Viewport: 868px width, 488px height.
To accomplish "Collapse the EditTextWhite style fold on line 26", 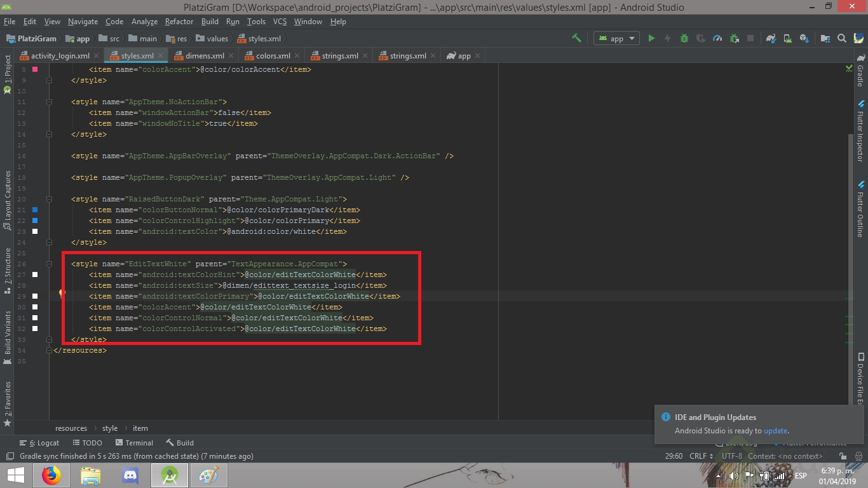I will [48, 264].
